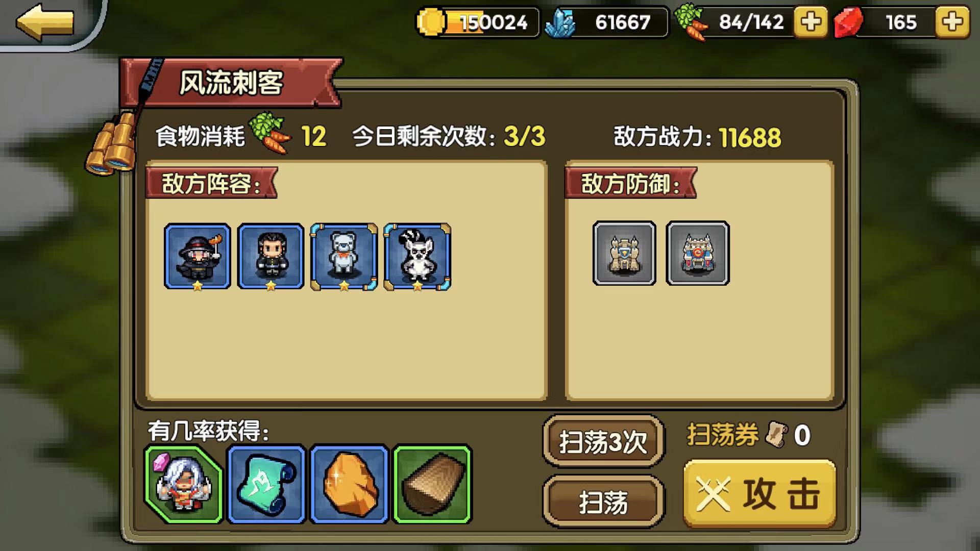Inspect the blue castle defense tower
The image size is (980, 551).
point(698,253)
